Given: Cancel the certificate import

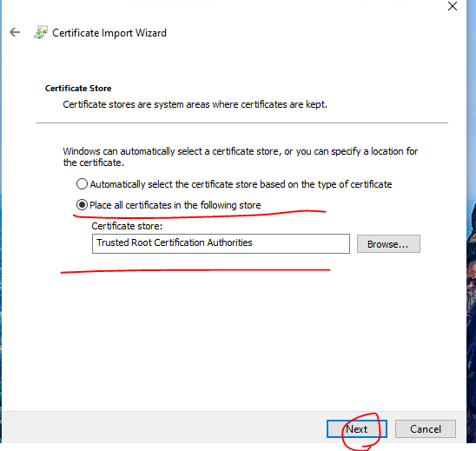Looking at the screenshot, I should 426,428.
